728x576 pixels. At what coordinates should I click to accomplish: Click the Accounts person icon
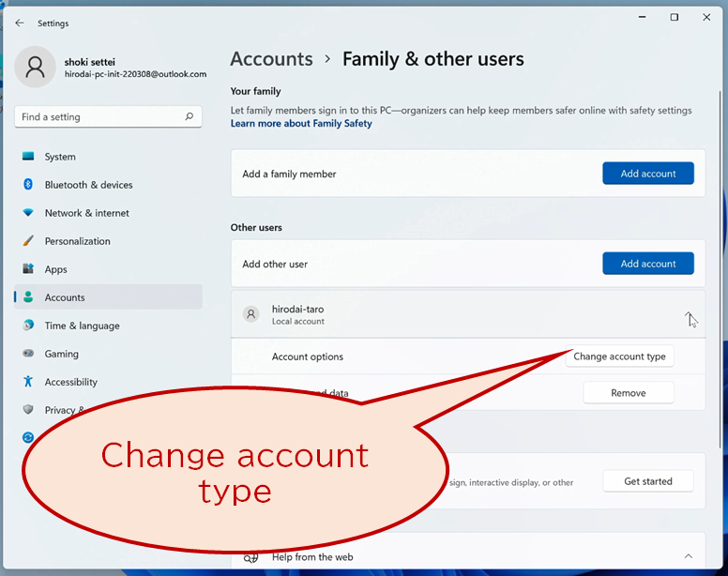coord(28,297)
